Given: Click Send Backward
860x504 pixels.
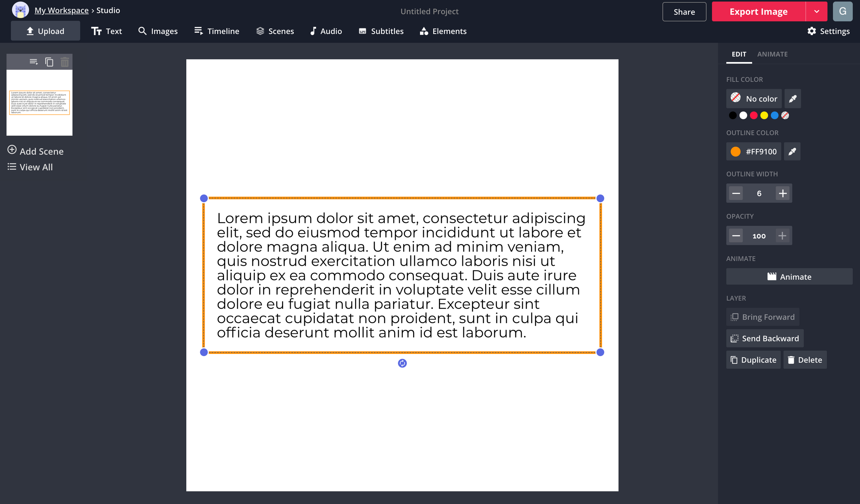Looking at the screenshot, I should (764, 338).
